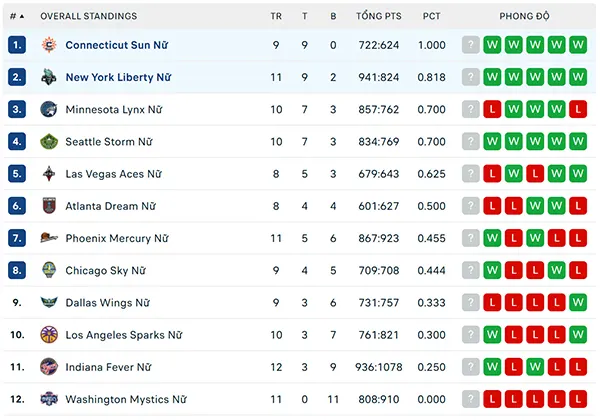The height and width of the screenshot is (420, 600).
Task: Open Connecticut Sun Nữ team page
Action: click(x=117, y=45)
